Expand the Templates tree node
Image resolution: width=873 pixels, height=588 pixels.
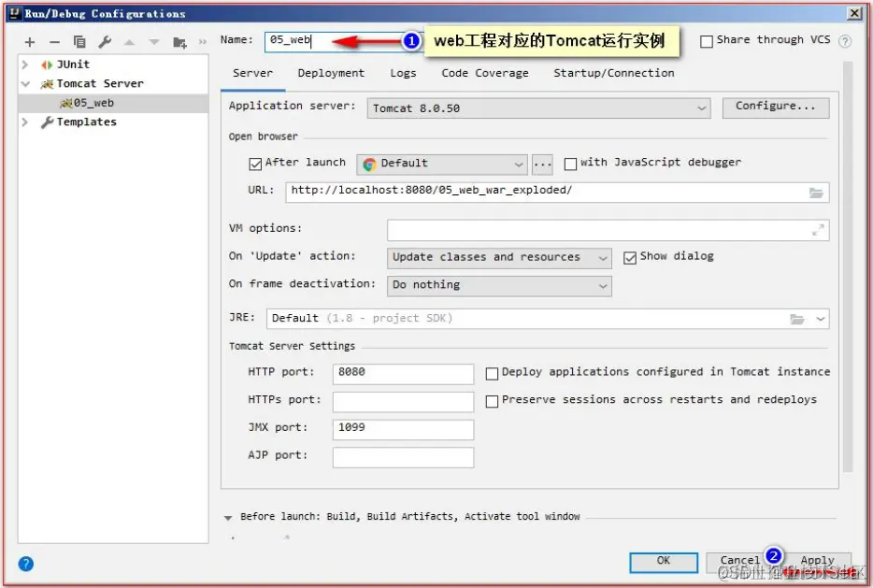tap(25, 122)
